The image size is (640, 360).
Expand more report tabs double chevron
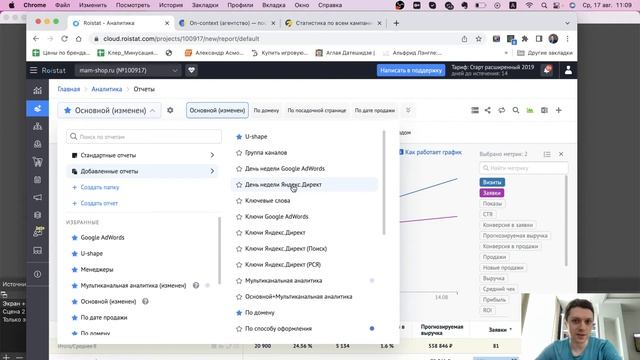click(x=408, y=110)
